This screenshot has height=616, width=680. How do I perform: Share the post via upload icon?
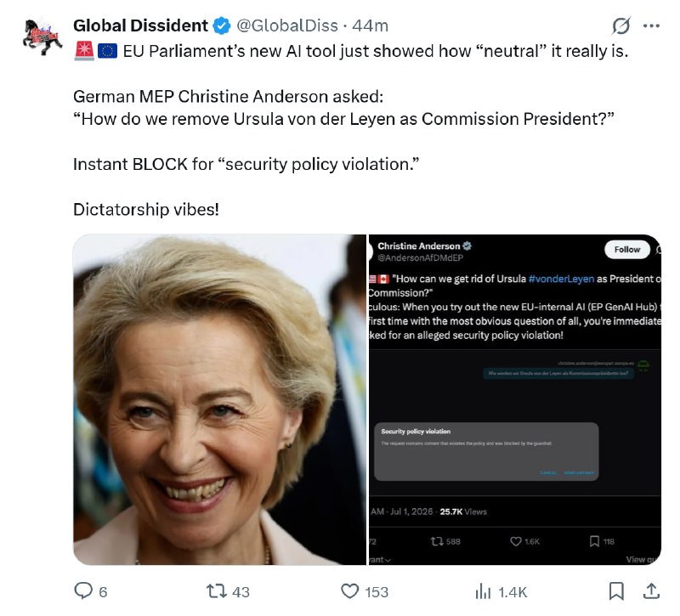[651, 591]
